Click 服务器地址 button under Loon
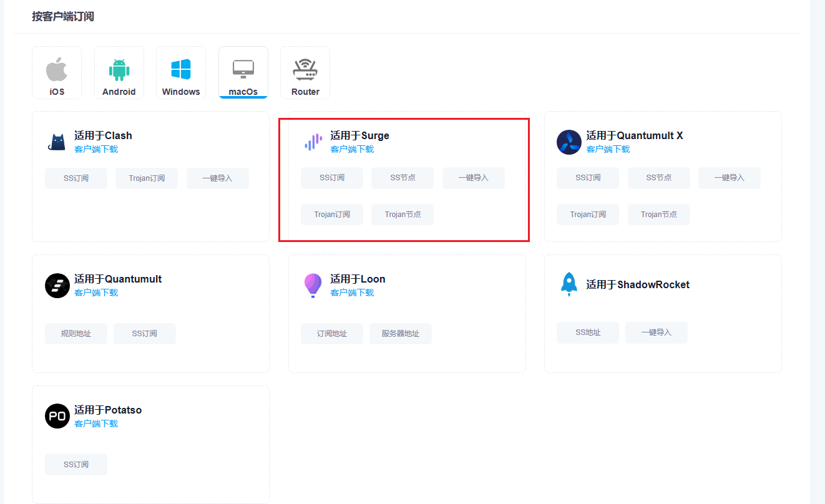Screen dimensions: 825x504 coord(400,334)
